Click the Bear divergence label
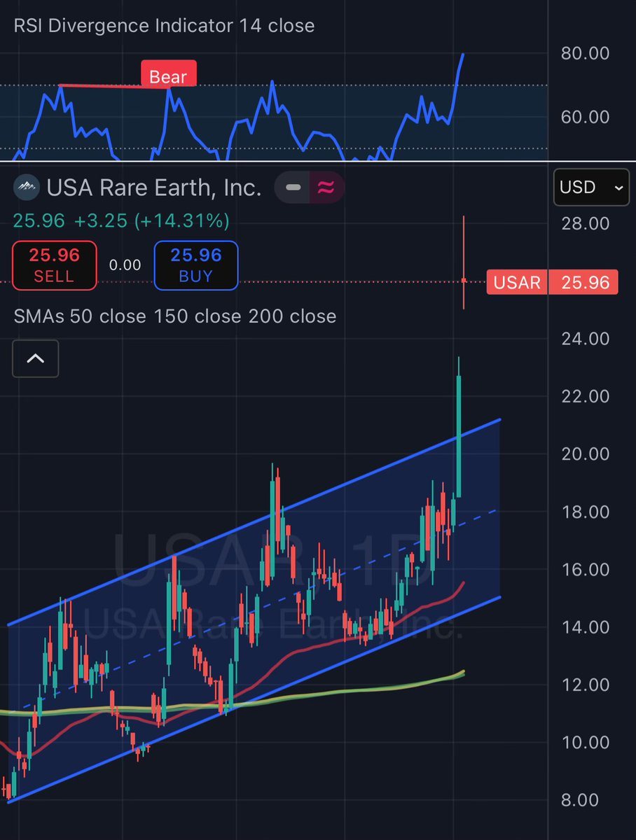Screen dimensions: 636x840 click(x=169, y=76)
